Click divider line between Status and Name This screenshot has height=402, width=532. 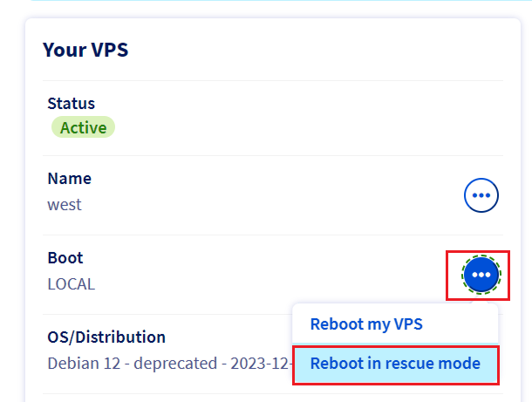pos(273,156)
